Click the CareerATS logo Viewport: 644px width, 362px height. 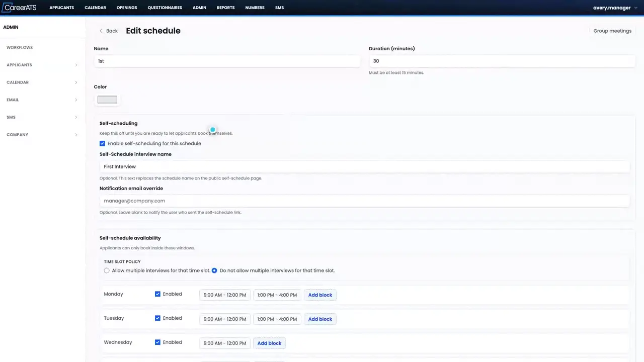20,8
